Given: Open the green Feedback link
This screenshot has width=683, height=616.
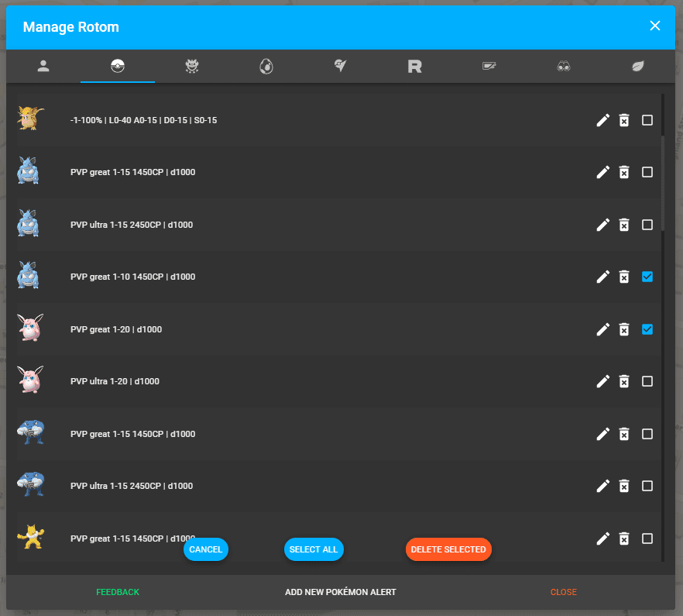Looking at the screenshot, I should coord(118,592).
